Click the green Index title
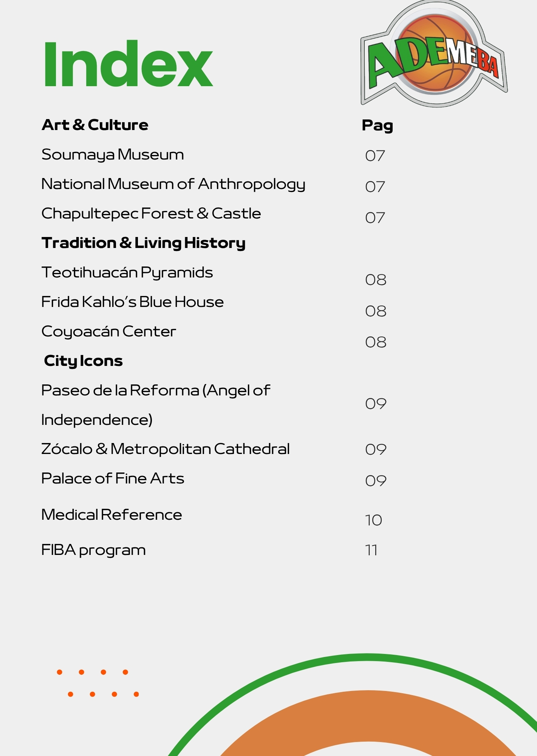 (128, 65)
